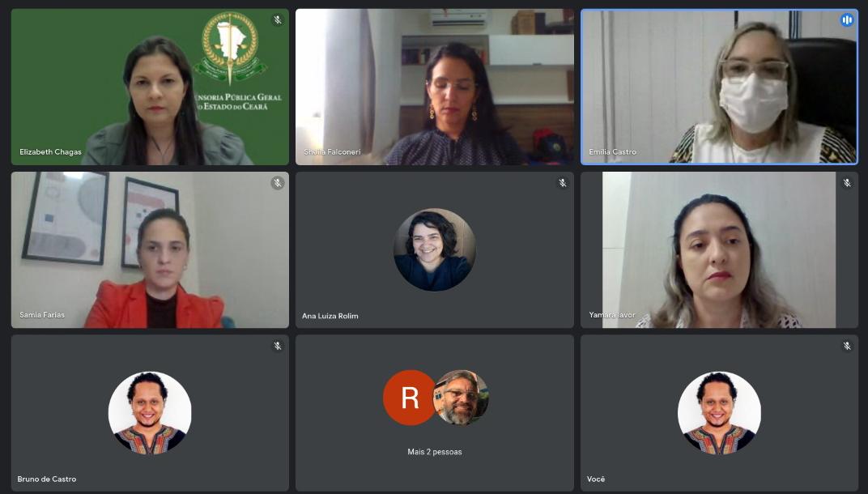The width and height of the screenshot is (868, 494).
Task: Select Sheila Falconeri video tile
Action: click(x=435, y=87)
